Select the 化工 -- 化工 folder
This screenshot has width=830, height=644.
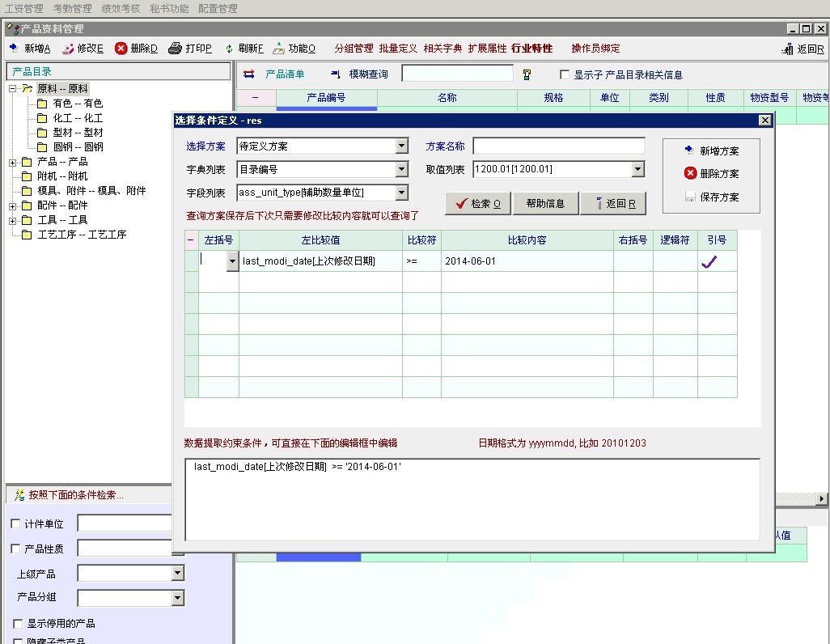(78, 118)
